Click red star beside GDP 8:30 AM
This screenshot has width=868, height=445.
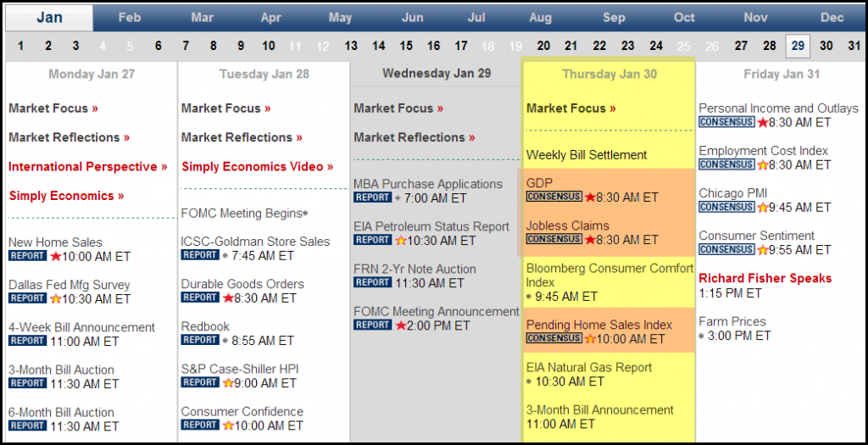(590, 197)
